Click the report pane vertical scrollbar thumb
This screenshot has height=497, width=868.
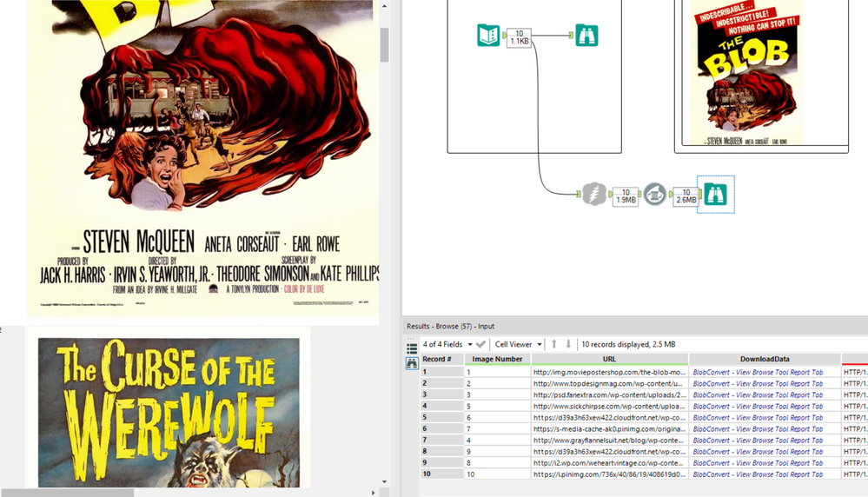[x=384, y=45]
